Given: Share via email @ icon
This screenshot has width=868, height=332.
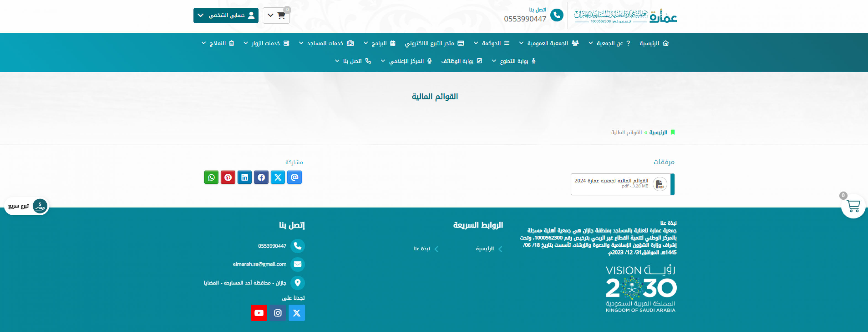Looking at the screenshot, I should [294, 177].
